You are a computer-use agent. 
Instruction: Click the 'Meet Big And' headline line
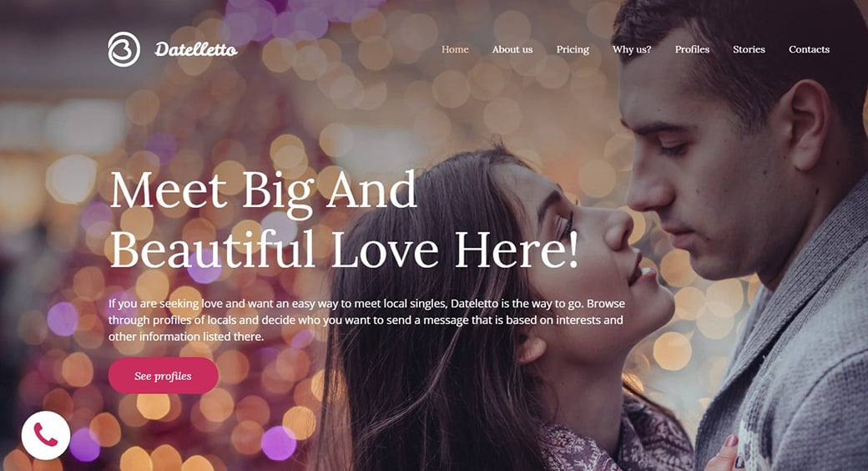click(x=264, y=191)
